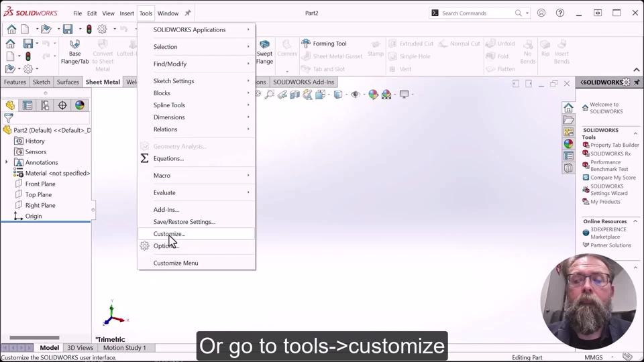Expand SOLIDWORKS Applications submenu

coord(196,29)
